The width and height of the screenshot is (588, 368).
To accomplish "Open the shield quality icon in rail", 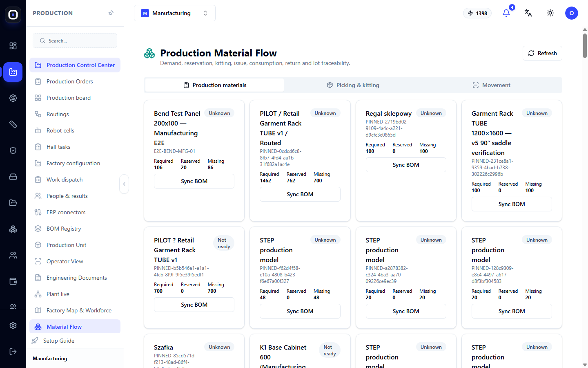I will tap(13, 150).
